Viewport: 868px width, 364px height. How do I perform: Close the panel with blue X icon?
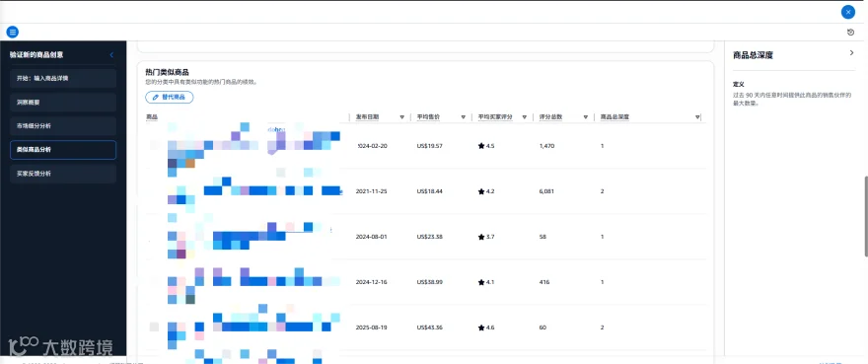848,12
